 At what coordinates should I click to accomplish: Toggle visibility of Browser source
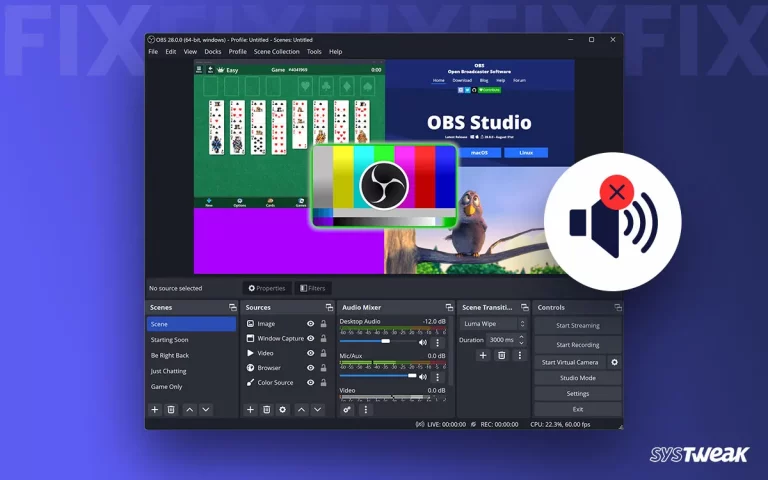pos(311,368)
